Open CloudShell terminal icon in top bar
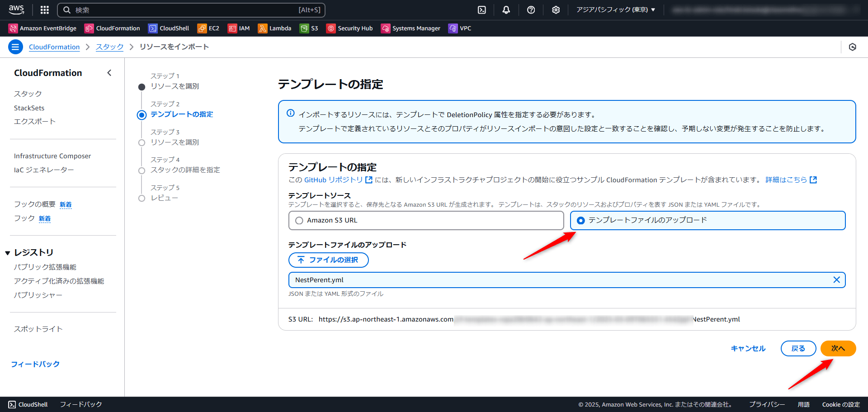Image resolution: width=868 pixels, height=412 pixels. [482, 9]
